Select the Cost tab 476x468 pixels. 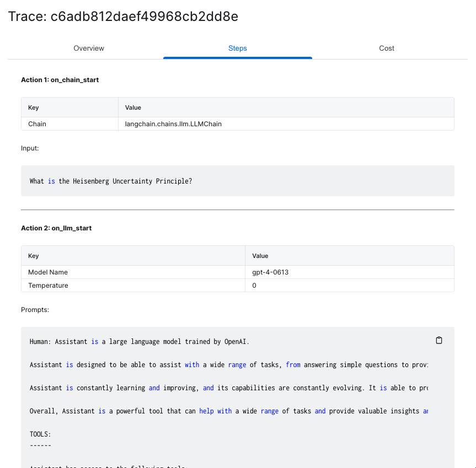pyautogui.click(x=387, y=48)
